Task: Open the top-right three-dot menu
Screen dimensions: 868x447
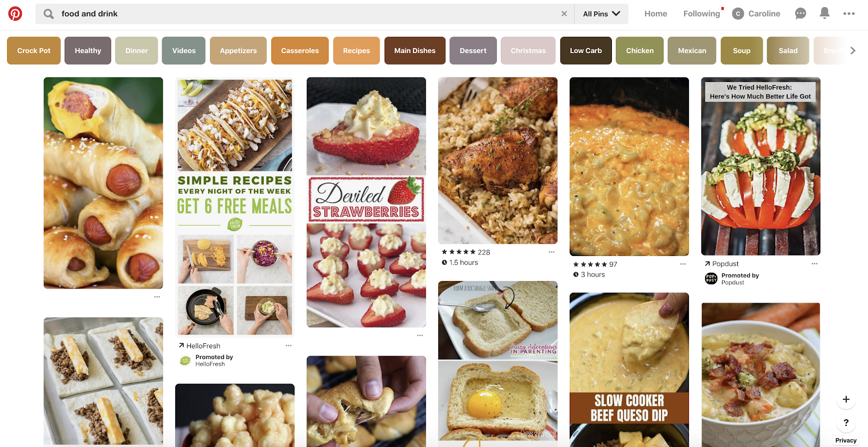Action: point(849,14)
